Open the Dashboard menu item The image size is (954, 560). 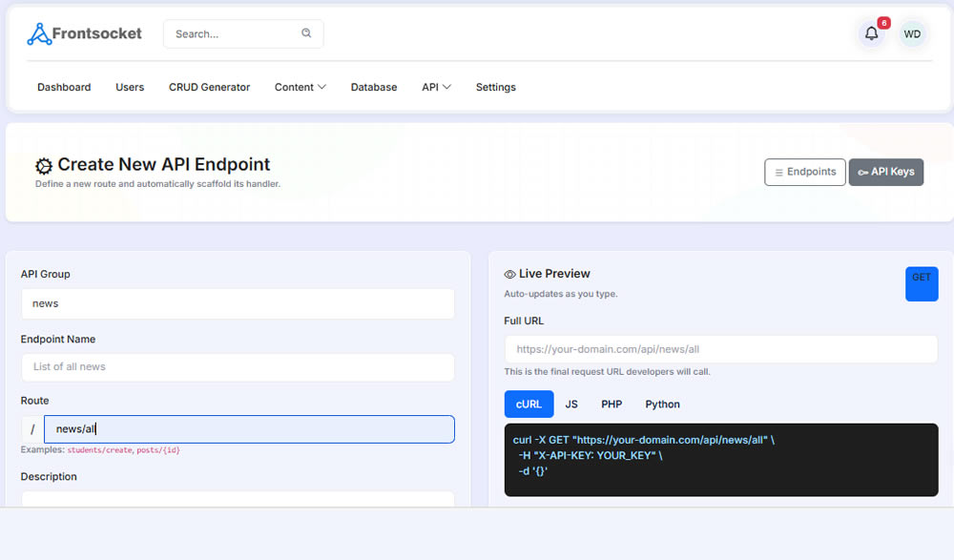(64, 87)
